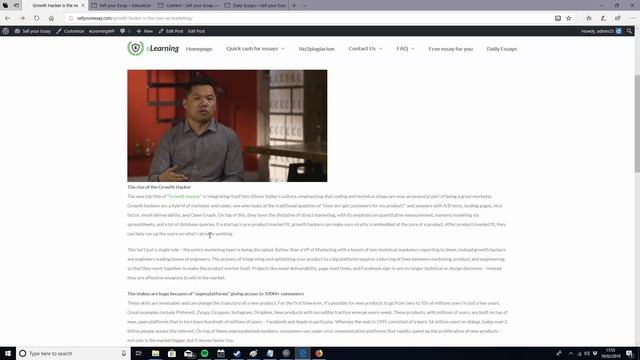Expand the FAQ menu
Image resolution: width=640 pixels, height=360 pixels.
click(405, 49)
